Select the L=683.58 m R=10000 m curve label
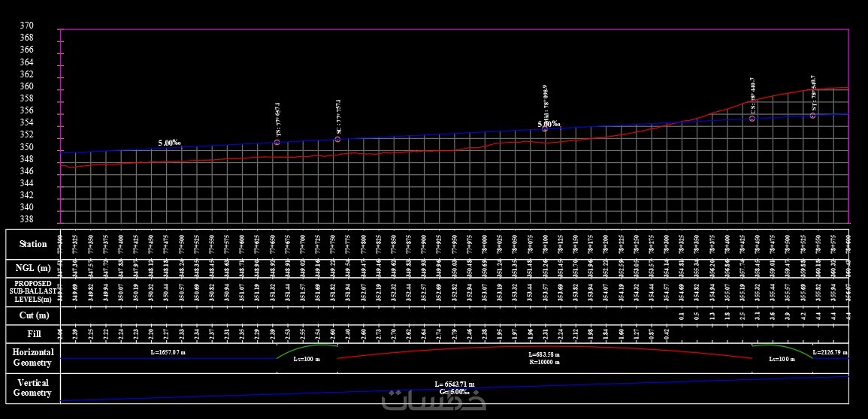This screenshot has height=419, width=868. pos(544,358)
